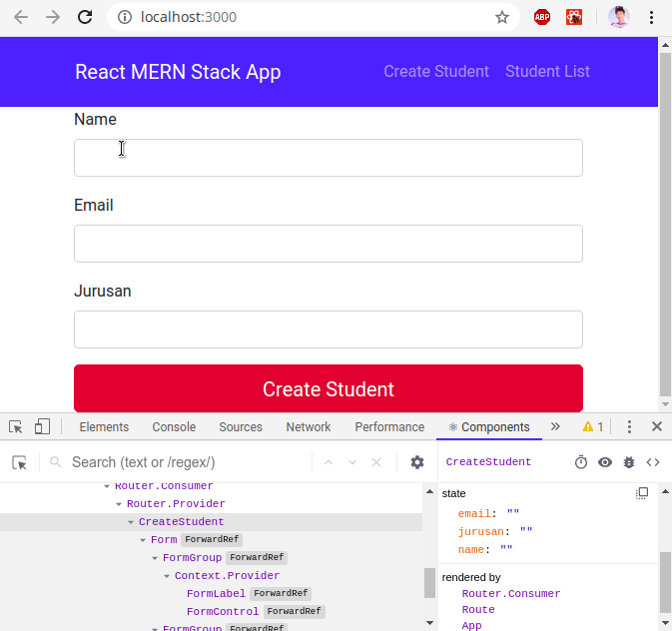Open the ABP Adblock Plus extension
Screen dimensions: 672x631
(x=542, y=17)
